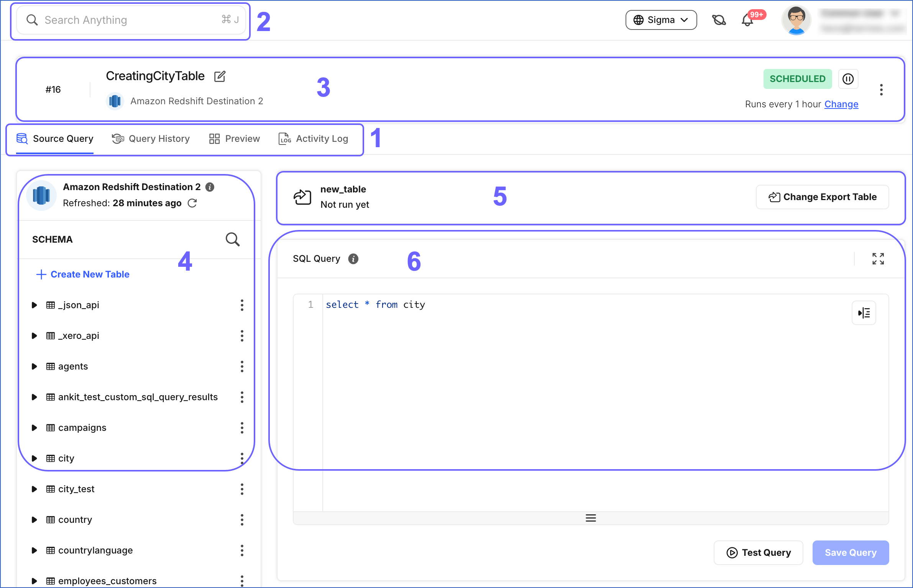Open the notifications bell
913x588 pixels.
click(747, 20)
